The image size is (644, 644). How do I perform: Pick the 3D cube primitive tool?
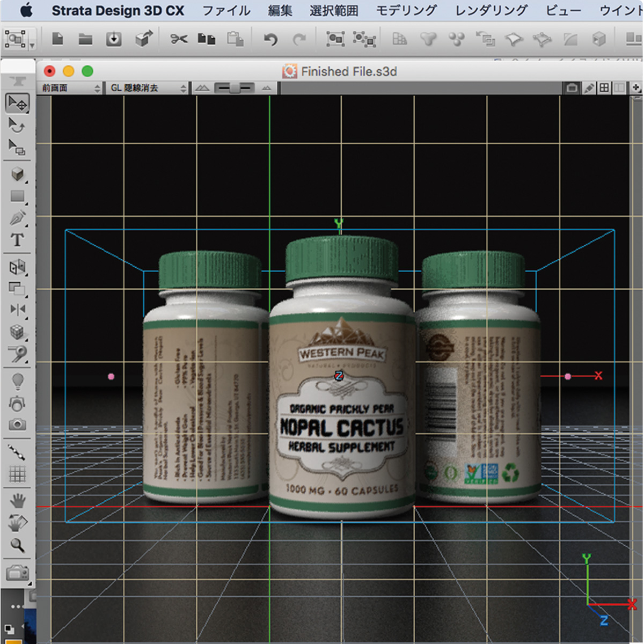tap(17, 174)
